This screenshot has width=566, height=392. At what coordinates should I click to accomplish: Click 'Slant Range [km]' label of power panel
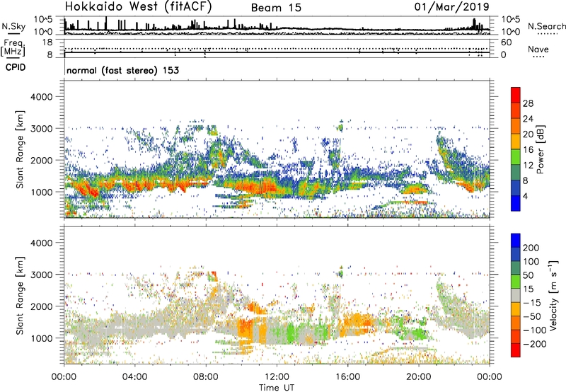point(21,149)
